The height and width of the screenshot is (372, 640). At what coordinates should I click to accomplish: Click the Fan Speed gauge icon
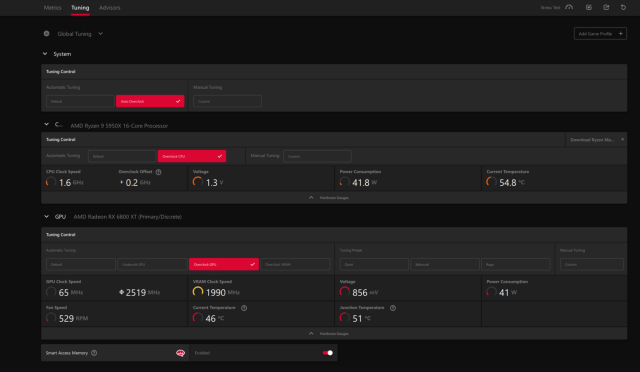click(51, 318)
